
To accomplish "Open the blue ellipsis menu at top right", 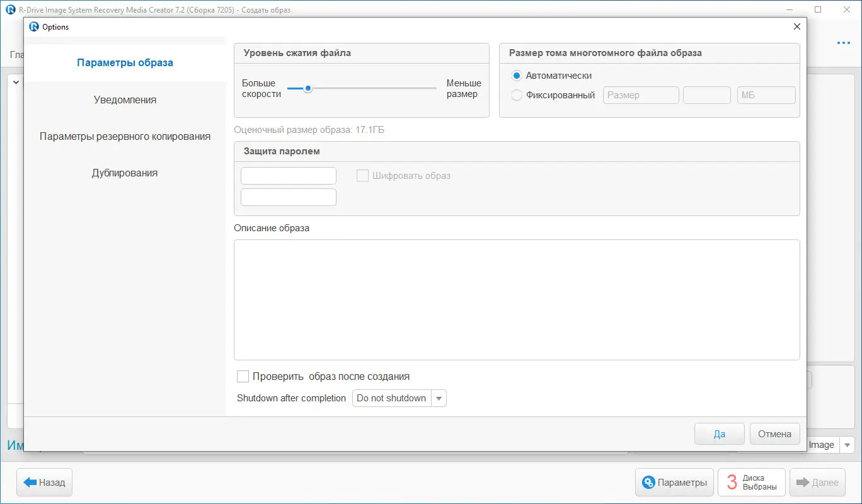I will click(843, 43).
